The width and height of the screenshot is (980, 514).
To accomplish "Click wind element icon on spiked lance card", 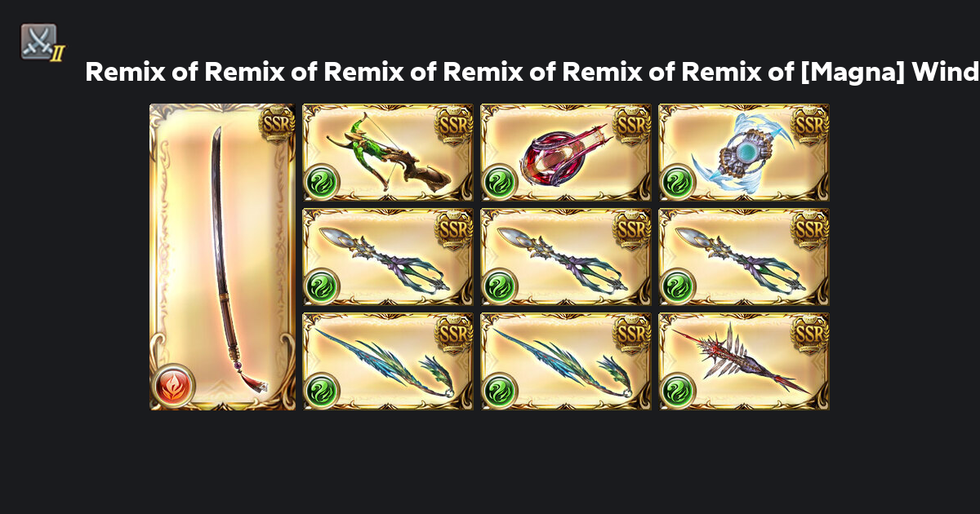I will [677, 390].
